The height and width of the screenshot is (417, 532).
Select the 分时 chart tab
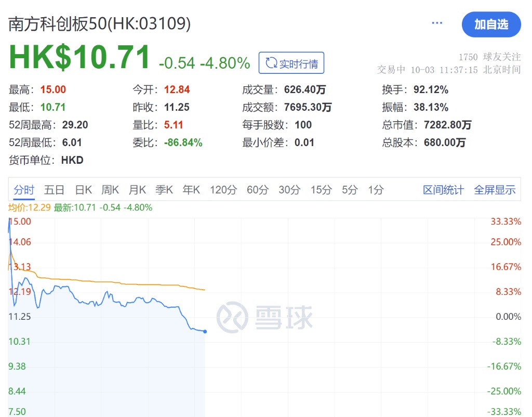[x=24, y=190]
